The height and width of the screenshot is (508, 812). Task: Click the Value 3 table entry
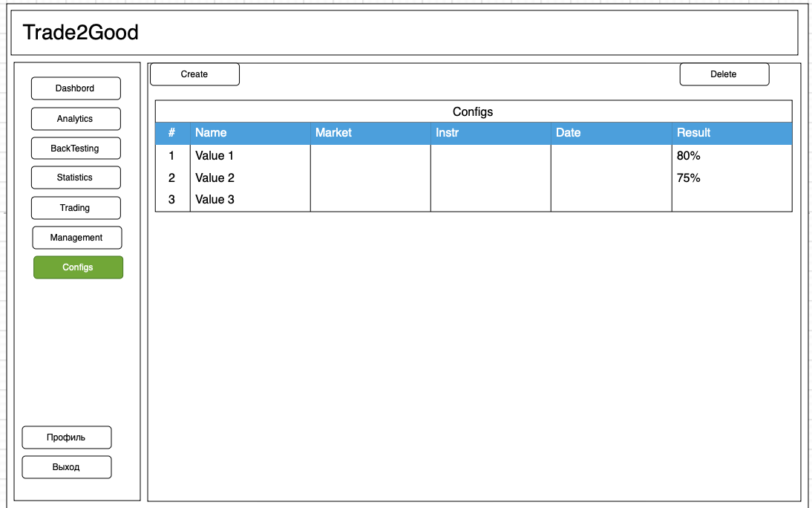click(215, 200)
